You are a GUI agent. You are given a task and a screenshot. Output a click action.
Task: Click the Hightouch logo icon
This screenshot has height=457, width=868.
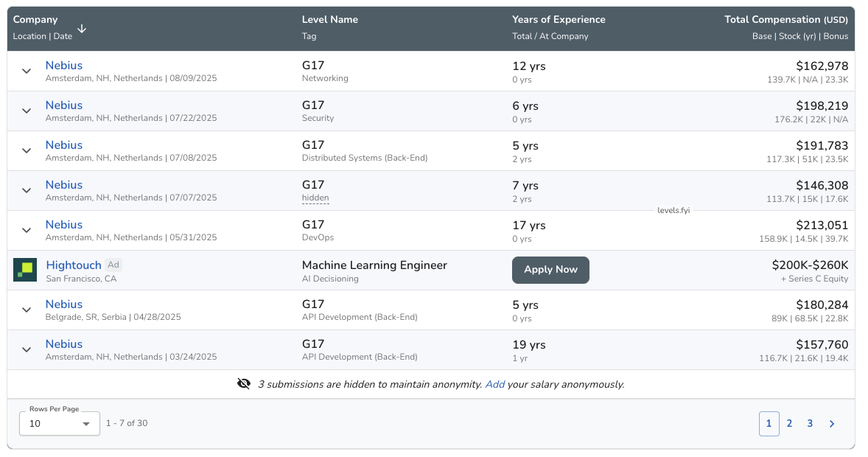(25, 270)
